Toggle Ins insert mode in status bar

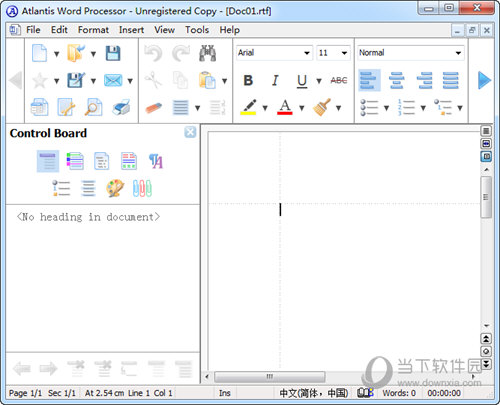click(224, 393)
